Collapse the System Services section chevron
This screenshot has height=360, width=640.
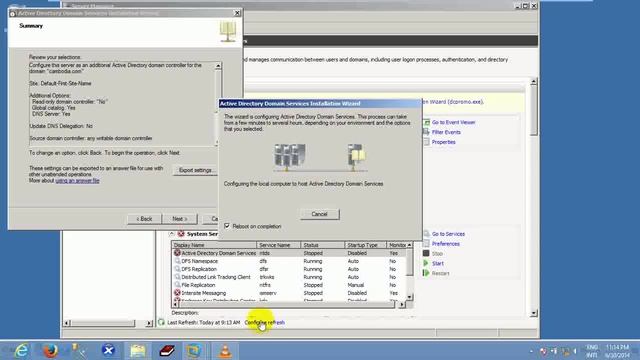pos(171,234)
